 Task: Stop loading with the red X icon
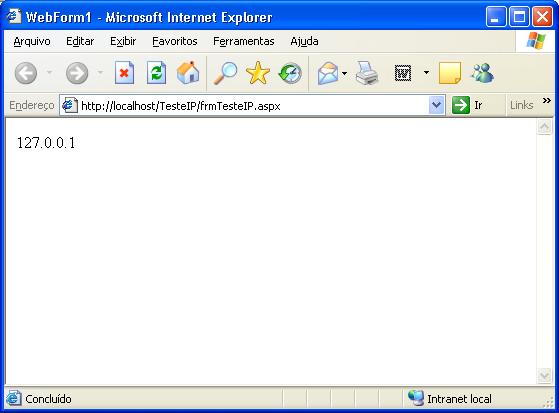coord(124,73)
